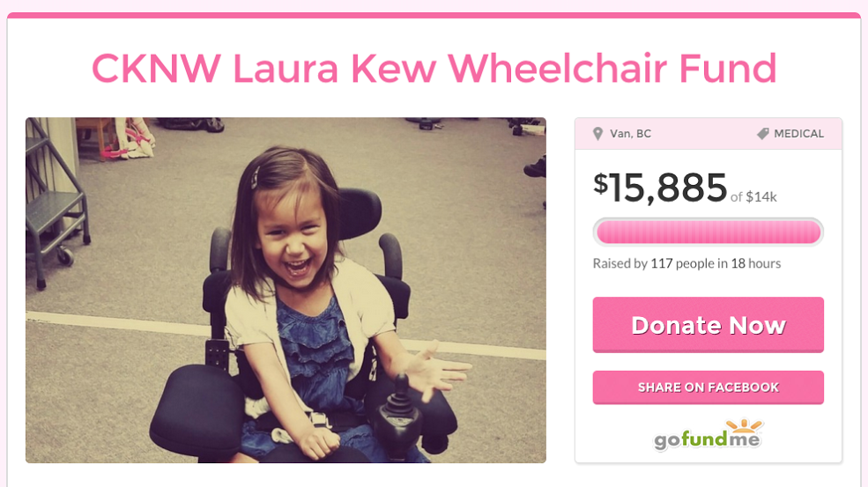Click the Donate Now button
Viewport: 868px width, 487px height.
tap(708, 325)
